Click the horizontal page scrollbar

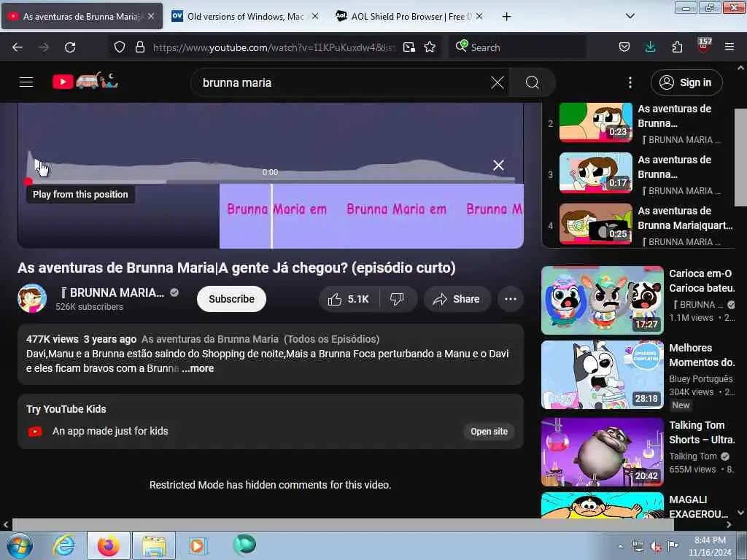tap(343, 525)
